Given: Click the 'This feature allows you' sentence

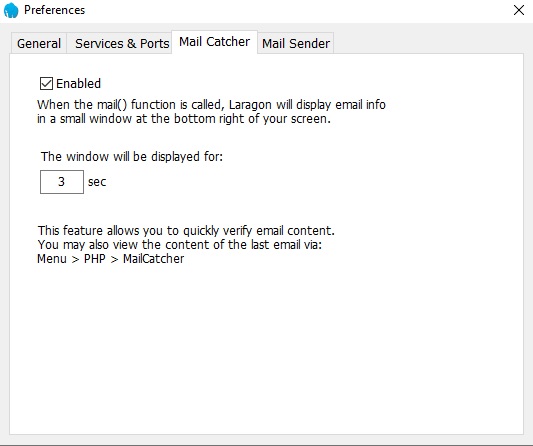Looking at the screenshot, I should point(186,231).
